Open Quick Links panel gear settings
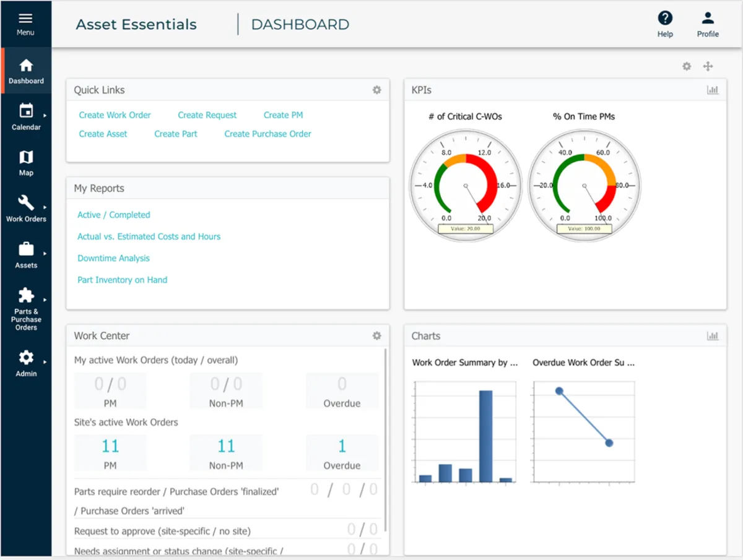This screenshot has height=560, width=743. click(376, 90)
